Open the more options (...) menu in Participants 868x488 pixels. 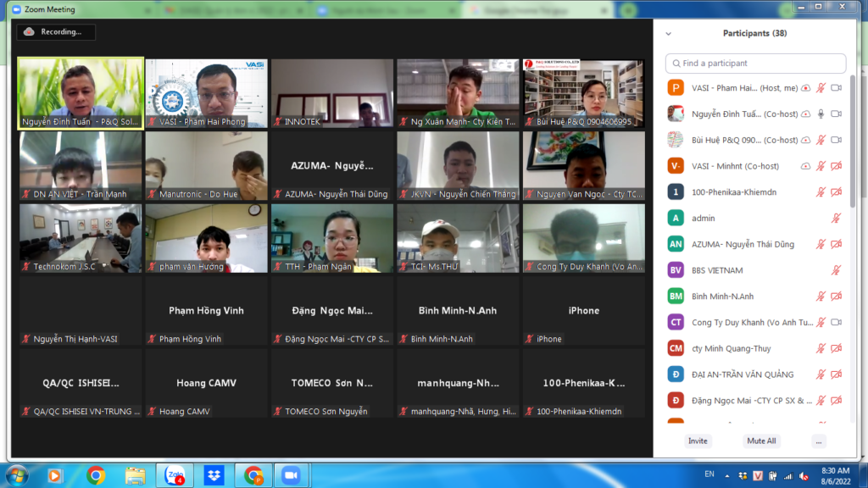pos(818,441)
